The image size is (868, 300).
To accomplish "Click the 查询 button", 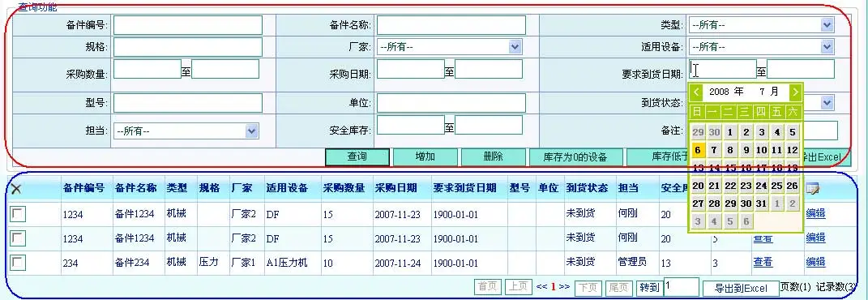I will coord(357,157).
